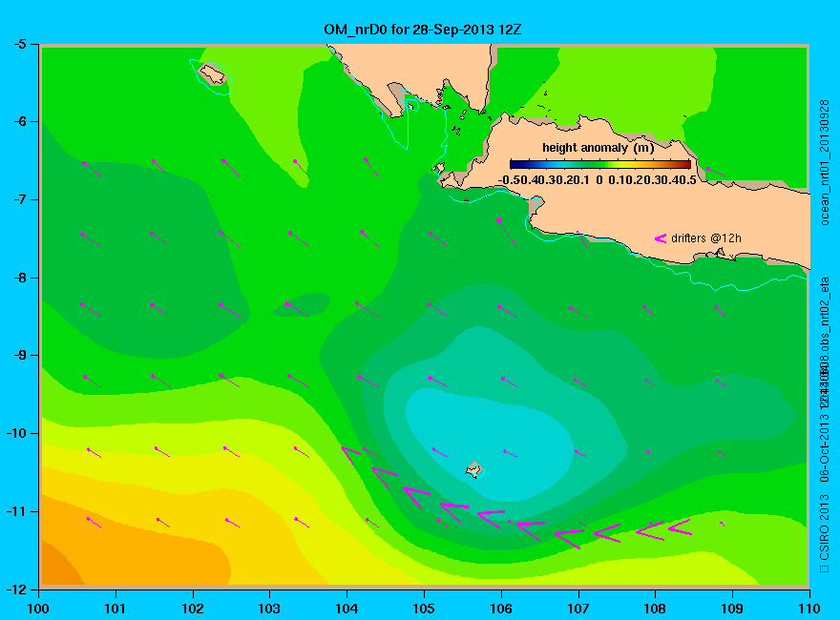Click the small island near 105.6E, 10.5S

[x=473, y=469]
